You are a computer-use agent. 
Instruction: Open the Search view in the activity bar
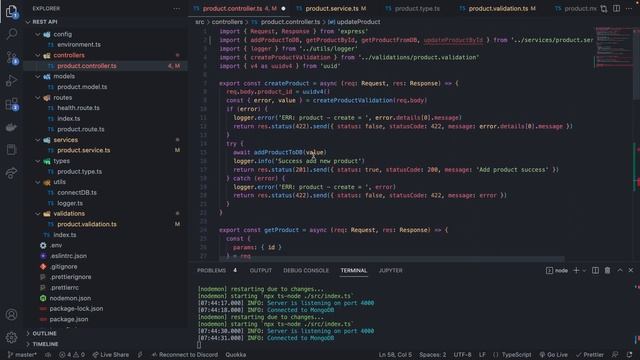coord(11,34)
